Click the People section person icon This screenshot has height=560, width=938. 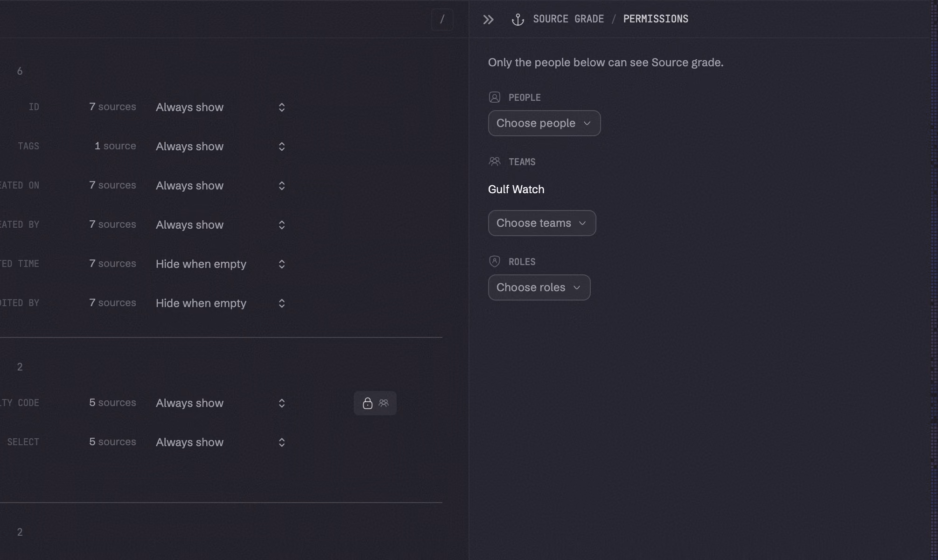click(x=495, y=97)
